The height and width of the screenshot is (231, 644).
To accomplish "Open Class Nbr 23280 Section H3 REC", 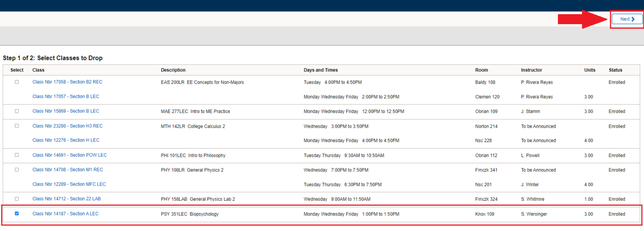I will 67,126.
